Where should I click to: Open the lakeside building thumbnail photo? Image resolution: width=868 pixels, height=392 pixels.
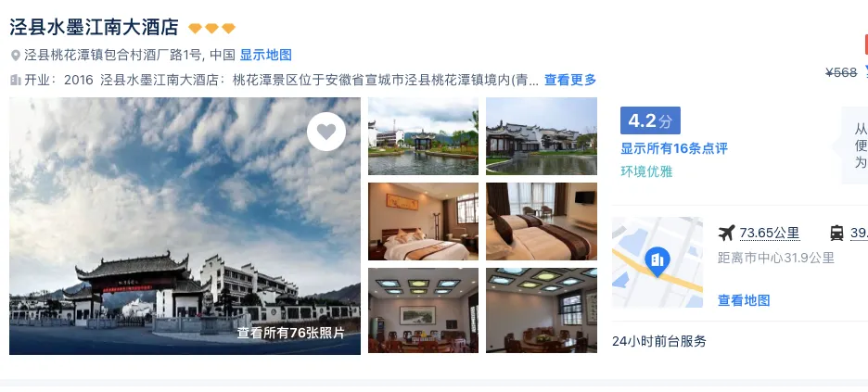point(542,136)
